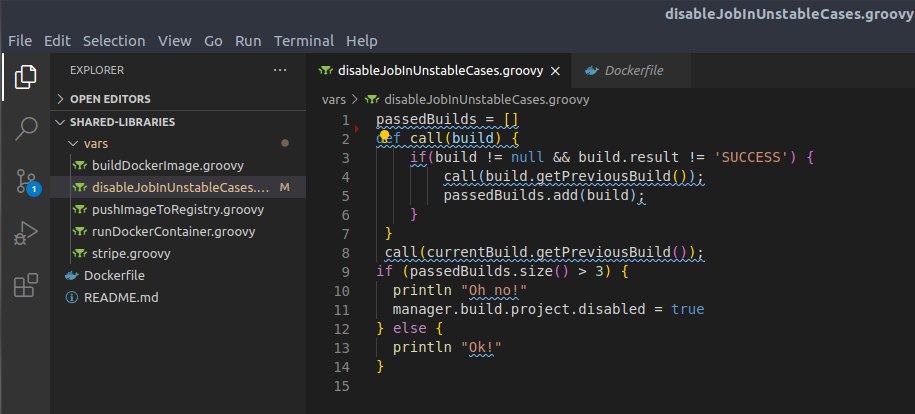Screen dimensions: 915x414
Task: Open the Go menu
Action: click(213, 41)
